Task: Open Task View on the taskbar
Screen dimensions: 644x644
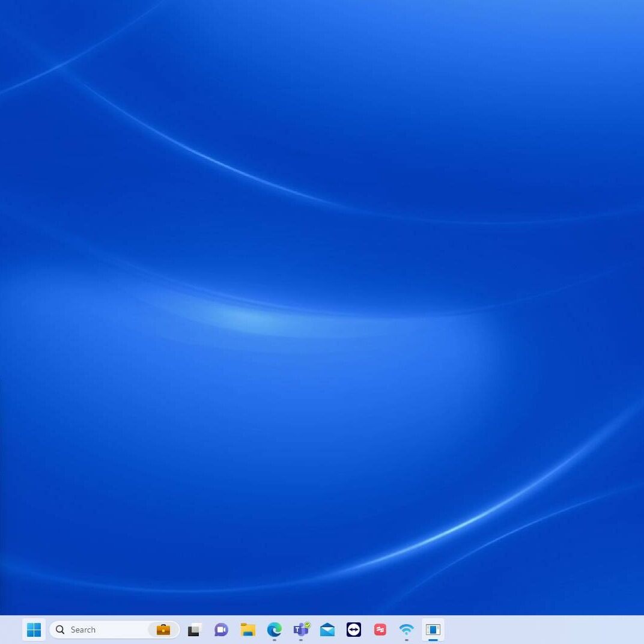Action: point(195,630)
